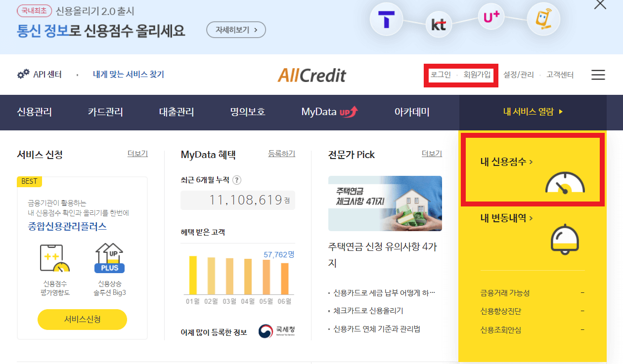The width and height of the screenshot is (623, 364).
Task: Click the U+ carrier icon
Action: coord(490,15)
